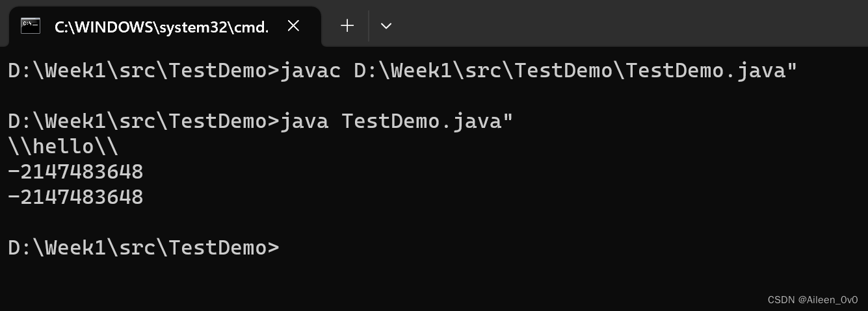This screenshot has width=868, height=311.
Task: Click the \\hello\\ output line
Action: (63, 147)
